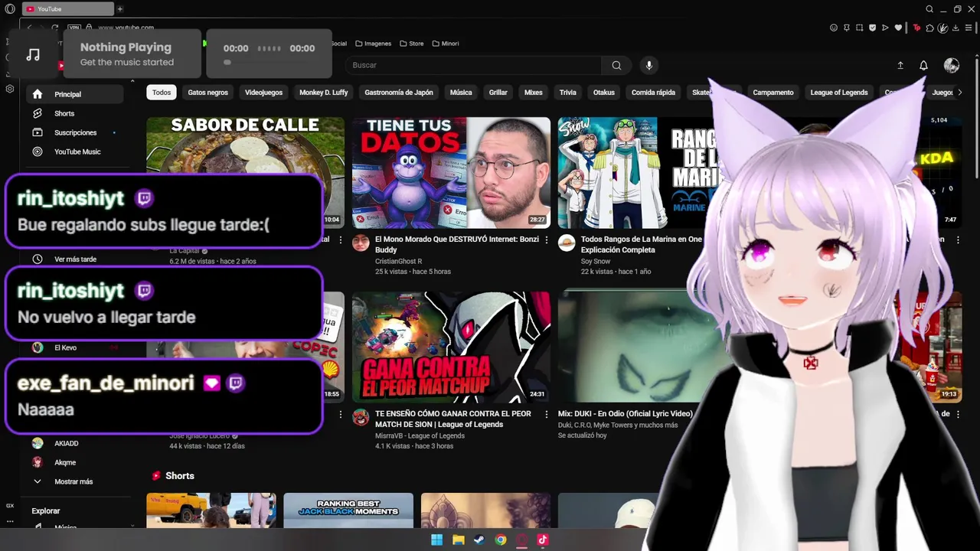Open the Opera easy setup menu icon
Viewport: 980px width, 551px height.
[969, 28]
